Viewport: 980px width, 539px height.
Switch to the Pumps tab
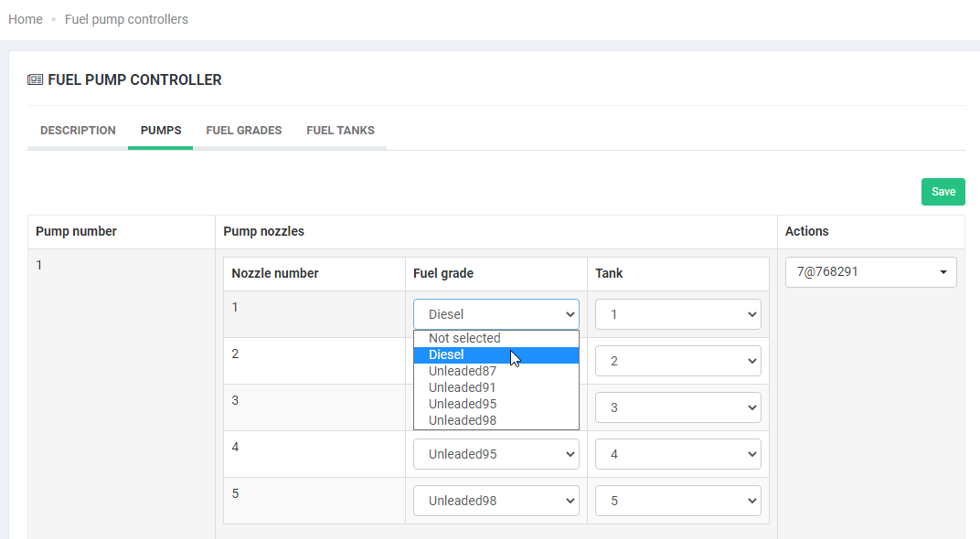161,131
